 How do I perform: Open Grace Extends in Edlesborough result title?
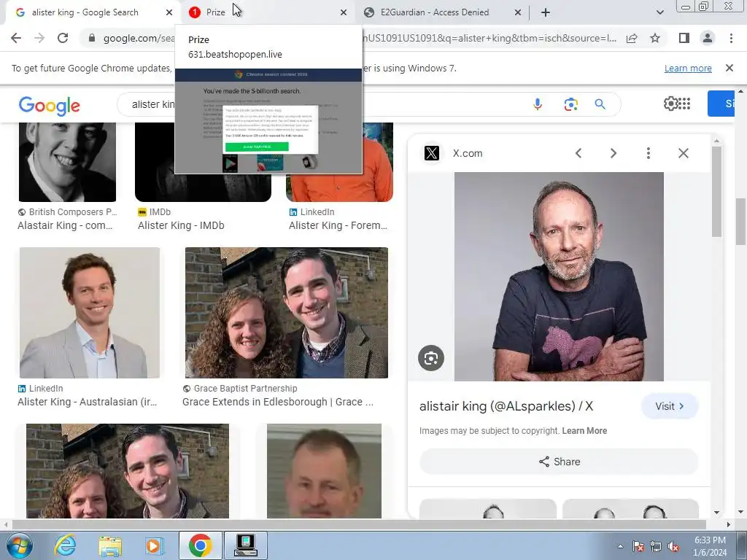tap(278, 402)
